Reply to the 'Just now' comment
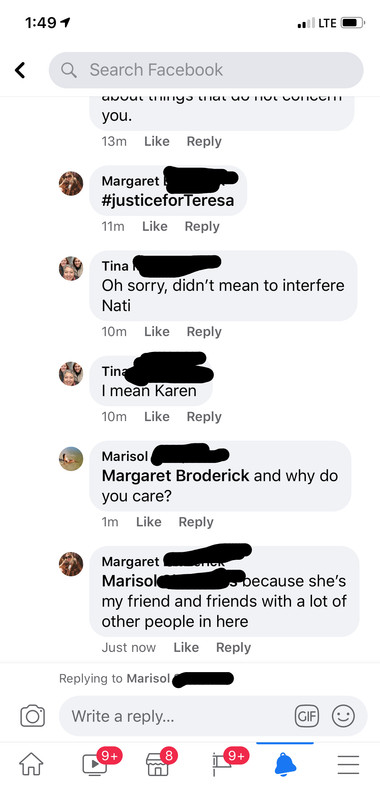 pos(234,647)
